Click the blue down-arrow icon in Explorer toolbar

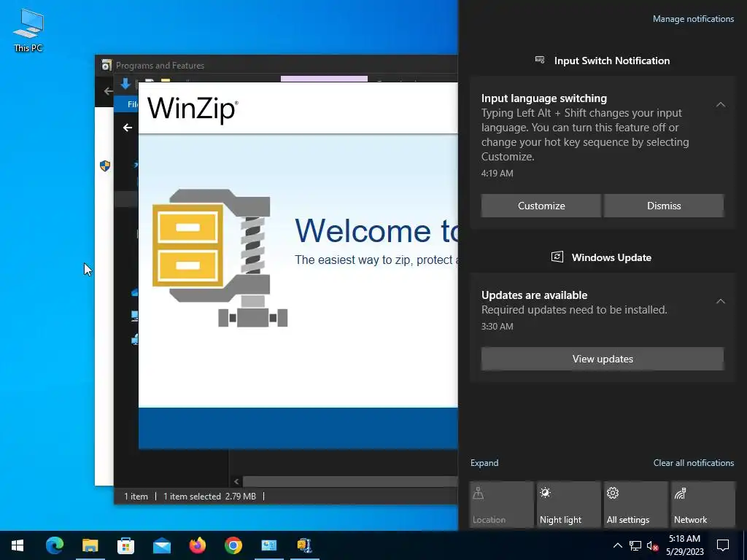tap(125, 85)
